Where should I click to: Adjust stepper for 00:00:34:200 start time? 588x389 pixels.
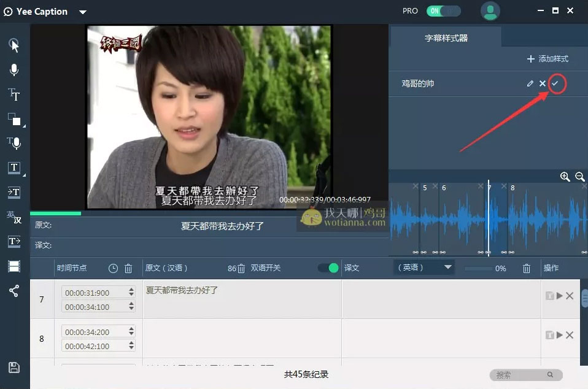(x=131, y=331)
